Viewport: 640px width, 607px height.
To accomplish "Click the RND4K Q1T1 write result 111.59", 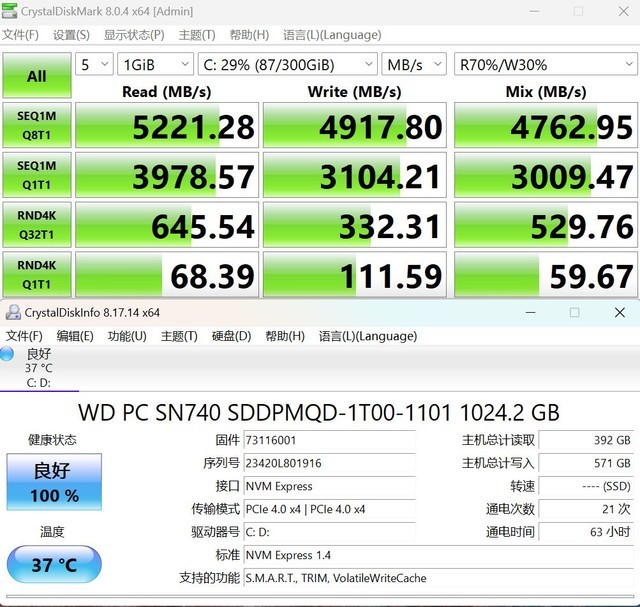I will (x=355, y=274).
